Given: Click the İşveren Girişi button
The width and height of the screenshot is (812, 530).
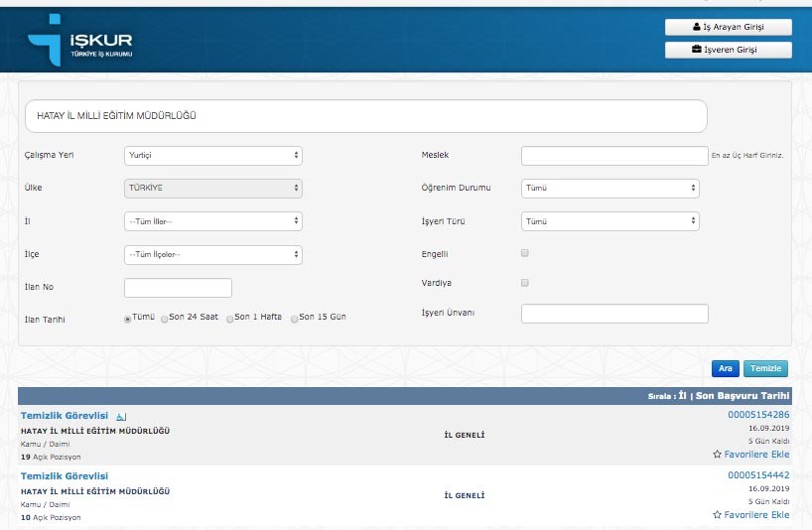Looking at the screenshot, I should 728,50.
